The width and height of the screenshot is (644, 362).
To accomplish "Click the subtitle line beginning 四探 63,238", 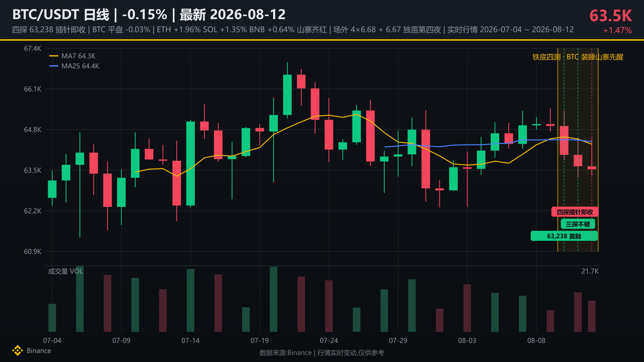I will click(x=293, y=30).
